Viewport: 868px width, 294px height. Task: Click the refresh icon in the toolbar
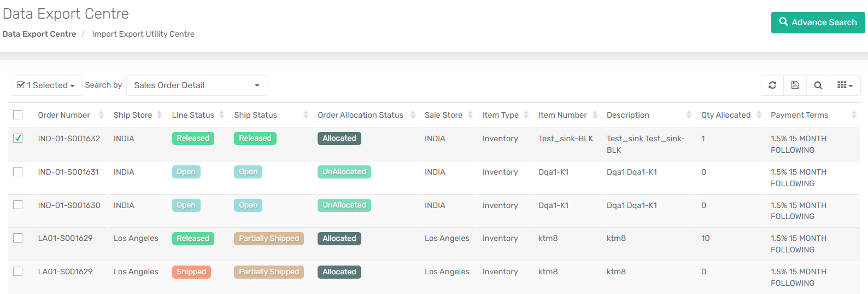click(x=772, y=85)
